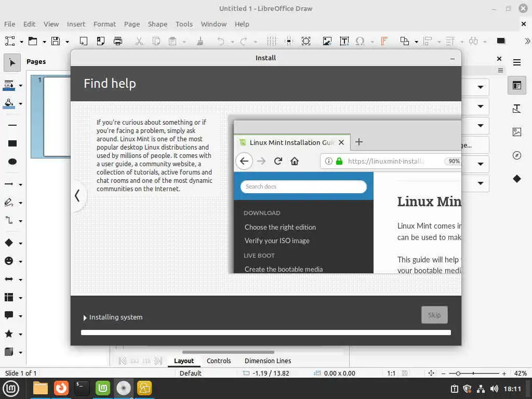This screenshot has width=532, height=399.
Task: Open dropdown next to Line color icon
Action: click(21, 86)
